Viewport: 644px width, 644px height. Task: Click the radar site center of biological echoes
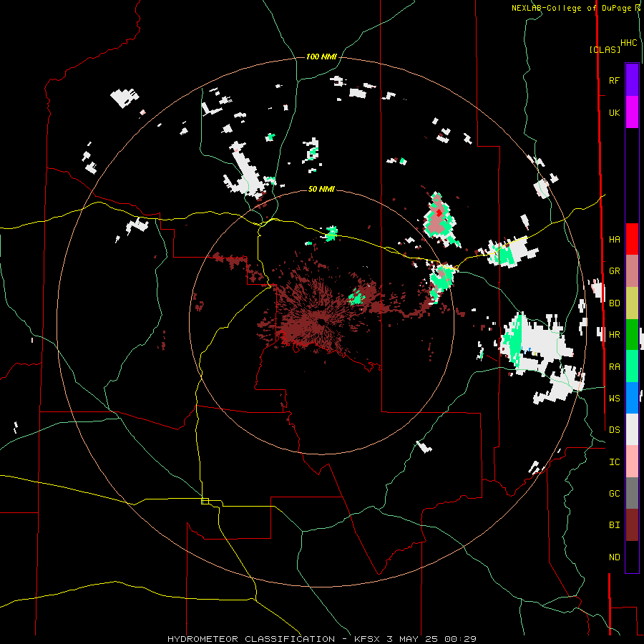321,322
